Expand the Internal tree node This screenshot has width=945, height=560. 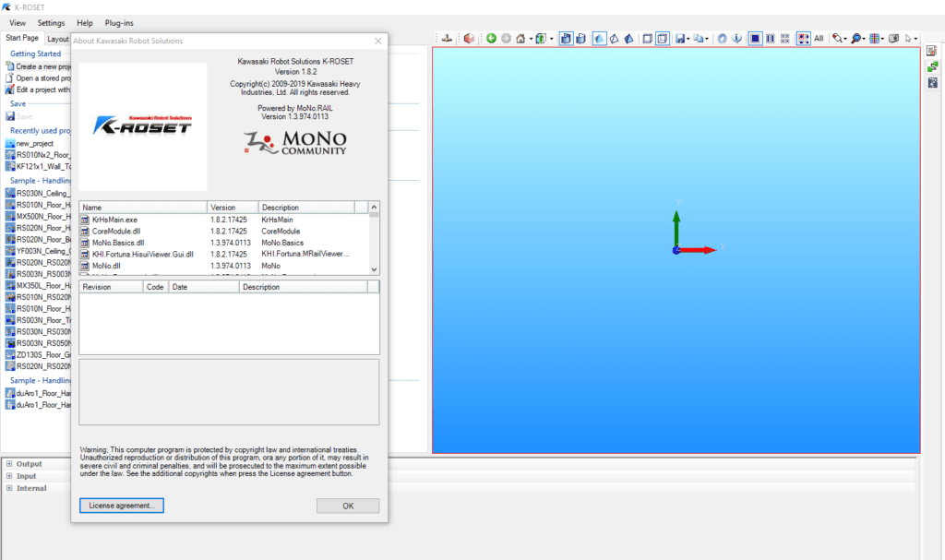pyautogui.click(x=9, y=488)
